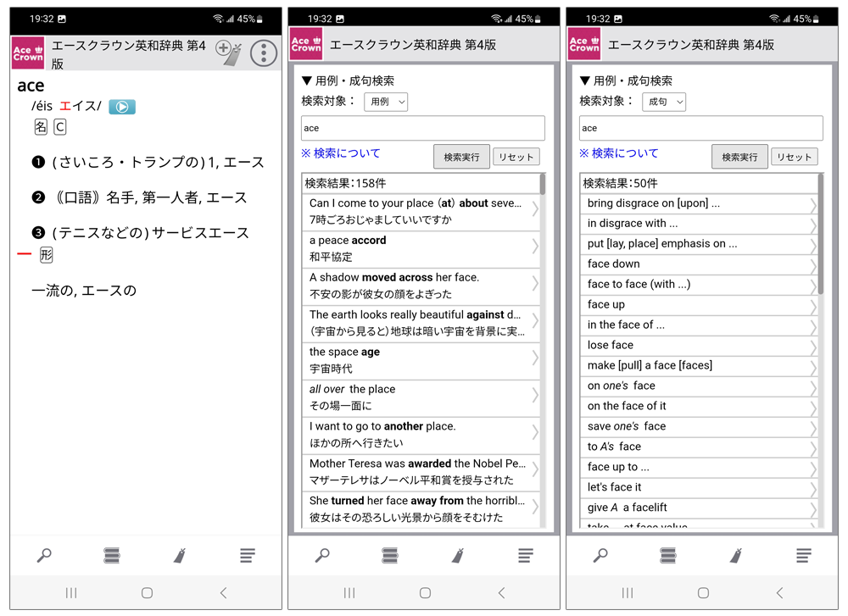Image resolution: width=848 pixels, height=616 pixels.
Task: Collapse the 用例・成句検索 header above the 158件 results
Action: (x=348, y=80)
